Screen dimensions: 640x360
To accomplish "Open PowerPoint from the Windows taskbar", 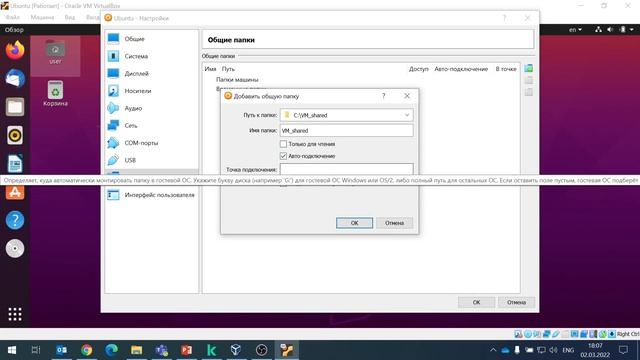I will coord(187,350).
